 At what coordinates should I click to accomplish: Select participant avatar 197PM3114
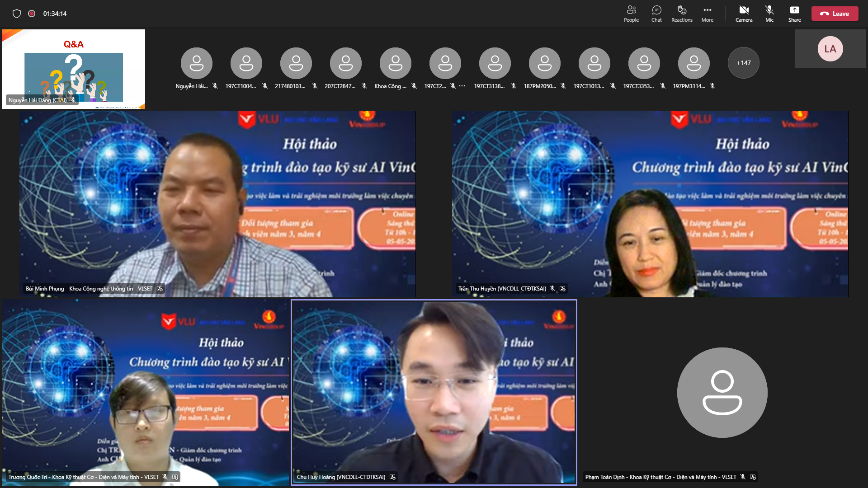694,63
